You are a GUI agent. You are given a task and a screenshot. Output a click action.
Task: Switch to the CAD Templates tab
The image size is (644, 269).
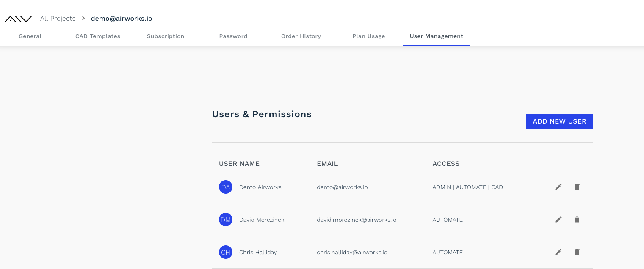pos(98,36)
